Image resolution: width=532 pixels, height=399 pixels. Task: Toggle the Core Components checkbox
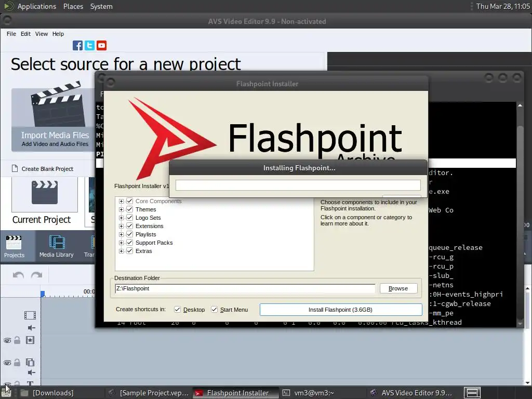tap(129, 201)
